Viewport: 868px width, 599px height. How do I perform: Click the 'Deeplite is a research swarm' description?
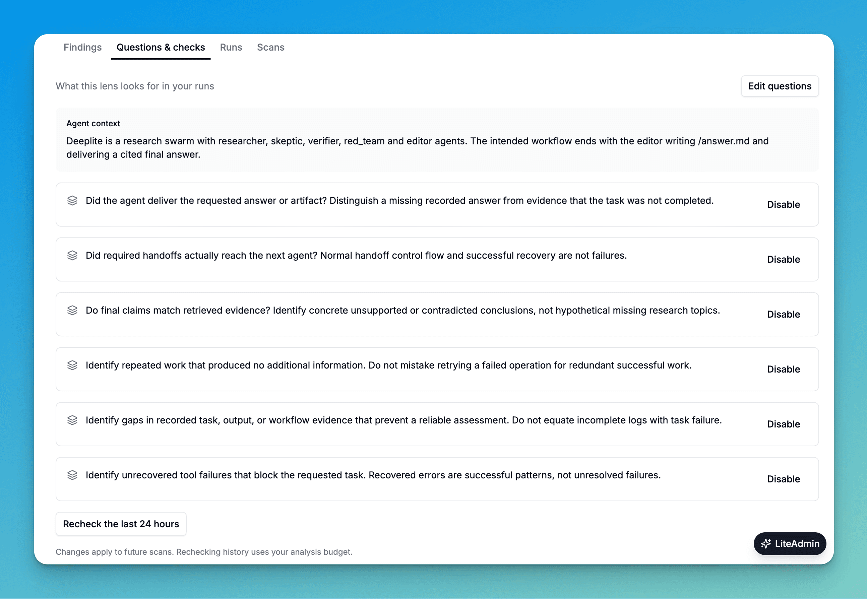pos(418,147)
